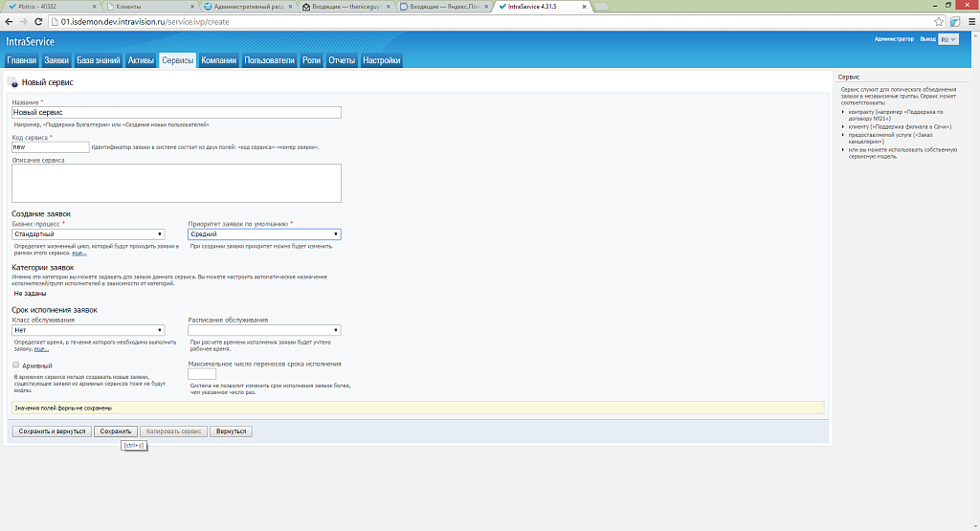This screenshot has width=980, height=531.
Task: Click the IntraService logo
Action: (x=31, y=41)
